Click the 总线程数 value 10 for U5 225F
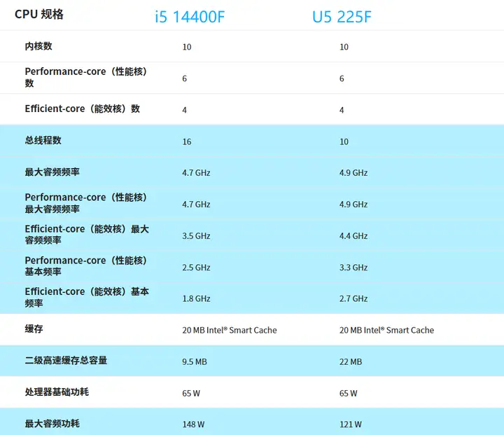 coord(344,141)
